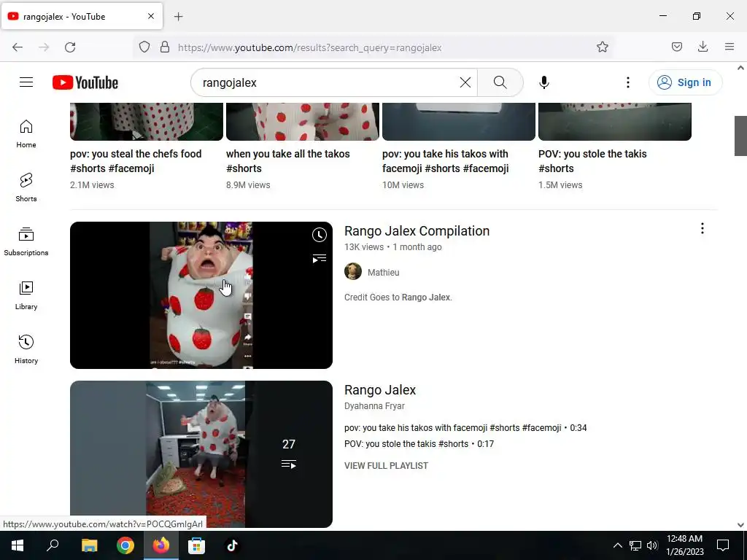Open short 'POV: you stole the takis #shorts'
The image size is (747, 560).
click(x=592, y=161)
